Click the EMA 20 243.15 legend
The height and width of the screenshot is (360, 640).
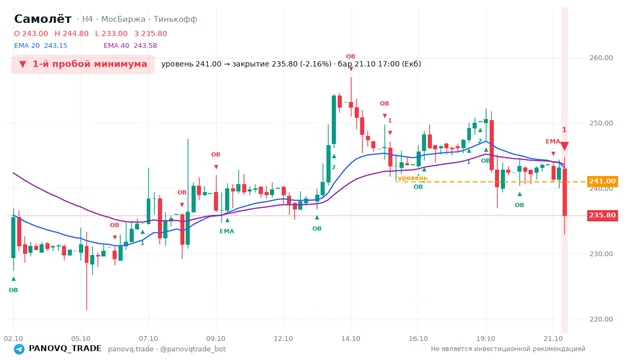point(41,46)
